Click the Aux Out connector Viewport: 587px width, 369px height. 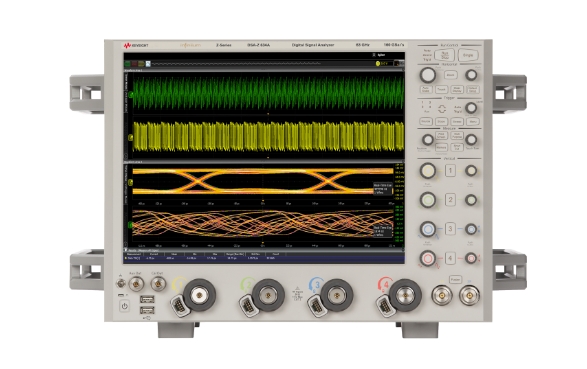tap(136, 285)
